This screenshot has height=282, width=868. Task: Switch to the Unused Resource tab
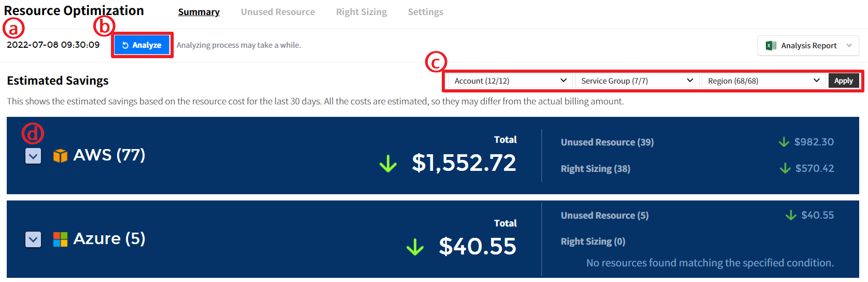277,12
